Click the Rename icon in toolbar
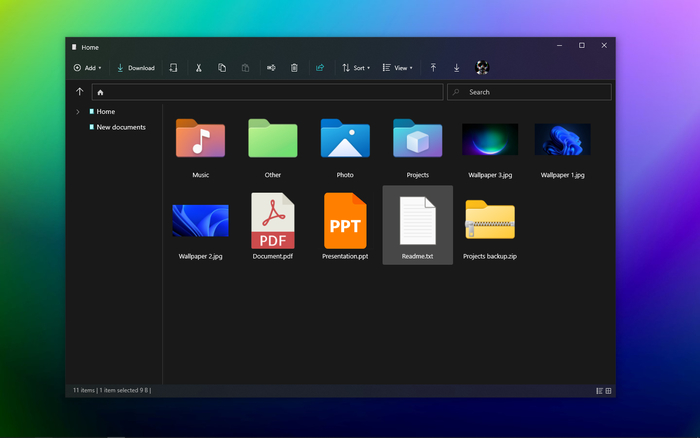This screenshot has height=438, width=700. tap(271, 68)
